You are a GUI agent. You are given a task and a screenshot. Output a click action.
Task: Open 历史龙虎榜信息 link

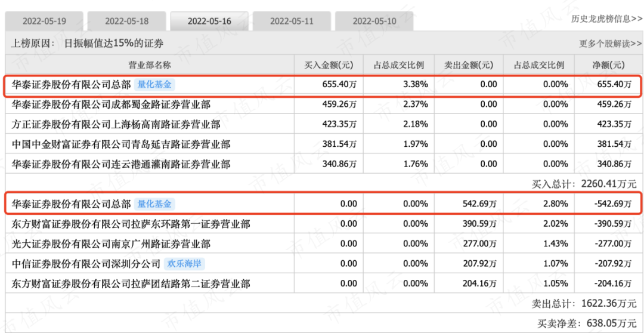click(x=606, y=18)
